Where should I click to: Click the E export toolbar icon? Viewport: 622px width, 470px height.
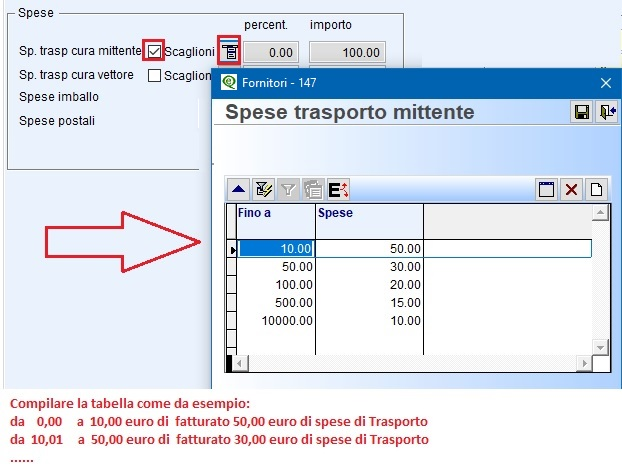pyautogui.click(x=338, y=189)
